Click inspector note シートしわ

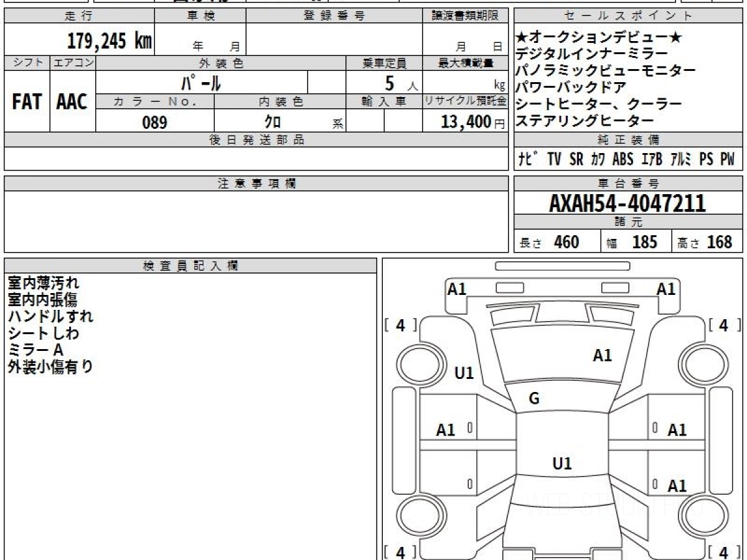point(43,333)
